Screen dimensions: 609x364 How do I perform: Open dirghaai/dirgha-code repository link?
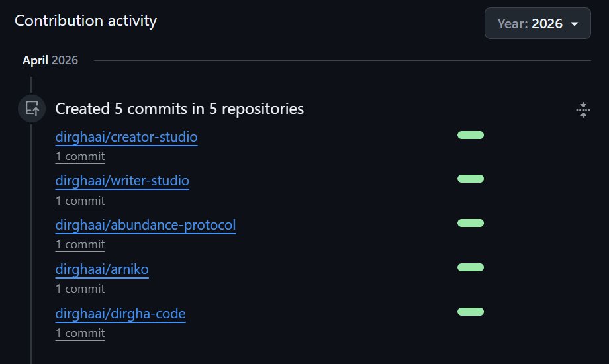pos(120,314)
